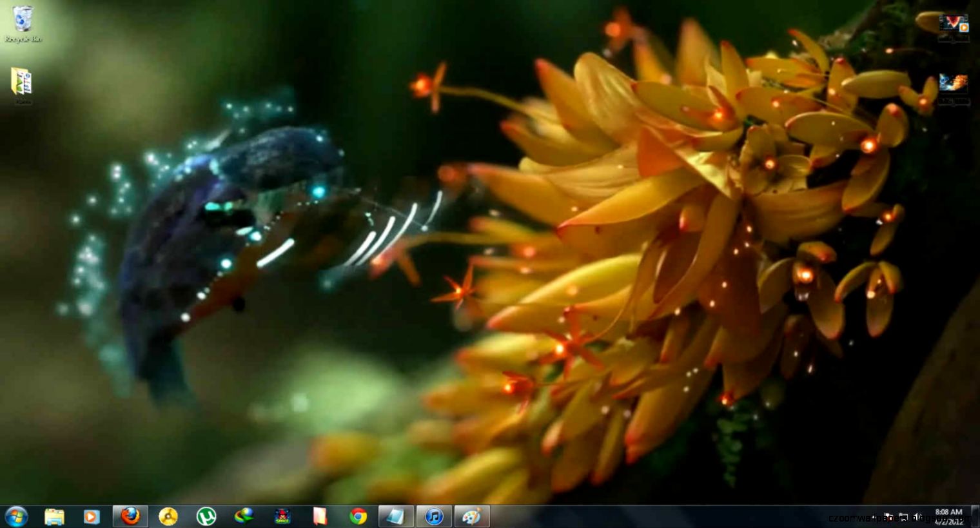
Task: Launch Windows Media Player from taskbar
Action: [x=92, y=516]
